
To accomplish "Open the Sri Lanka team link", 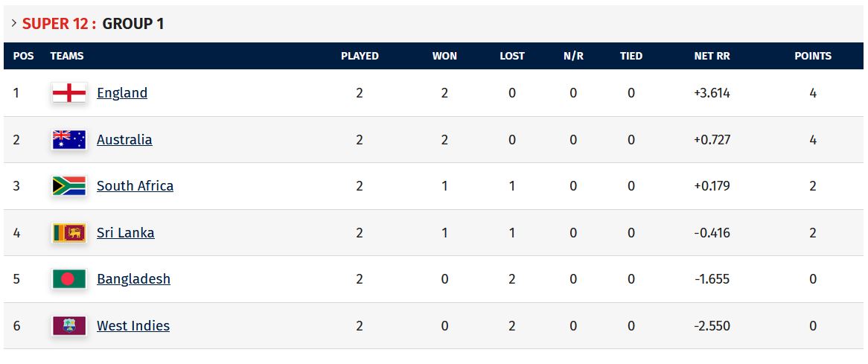I will click(x=126, y=232).
